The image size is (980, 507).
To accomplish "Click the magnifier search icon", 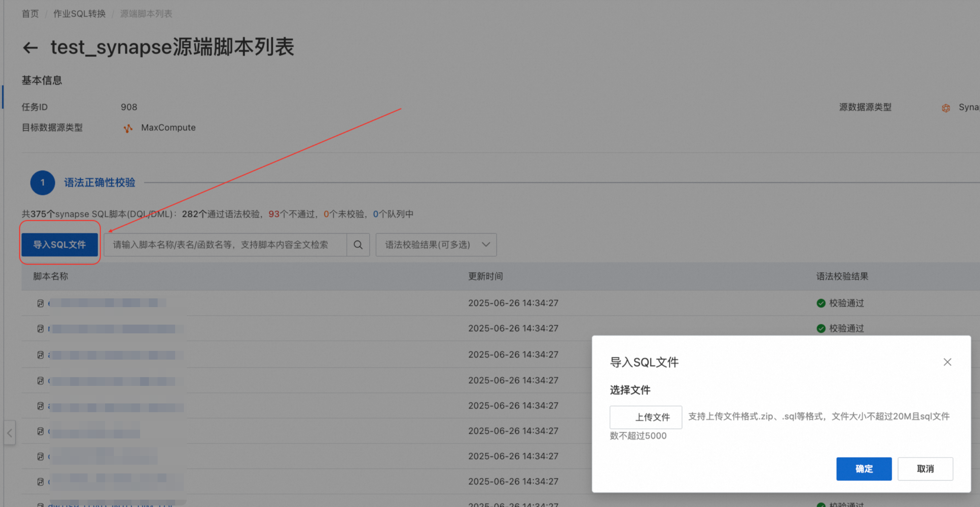I will pos(358,244).
